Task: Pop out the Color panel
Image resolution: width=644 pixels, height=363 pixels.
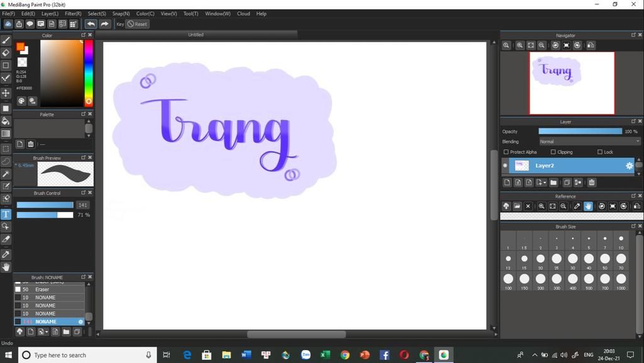Action: [x=84, y=35]
